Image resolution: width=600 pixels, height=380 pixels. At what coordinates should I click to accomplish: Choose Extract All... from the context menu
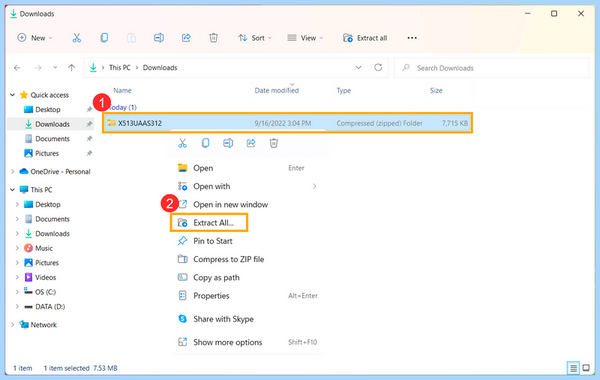tap(209, 223)
